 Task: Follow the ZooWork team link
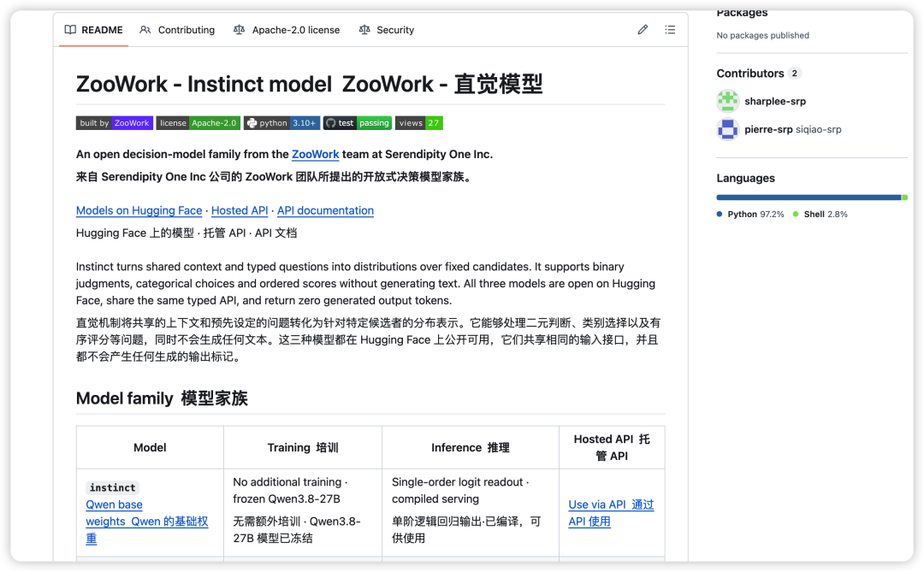pos(315,155)
